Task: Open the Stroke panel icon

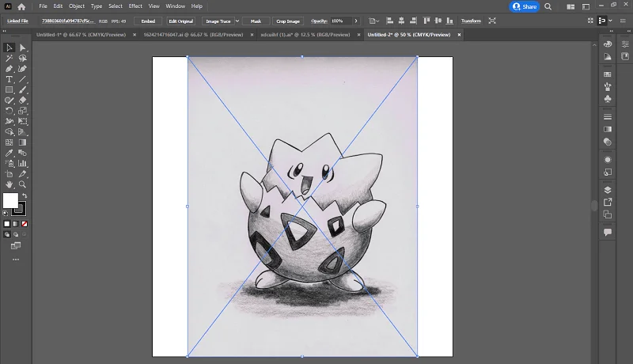Action: [x=608, y=116]
